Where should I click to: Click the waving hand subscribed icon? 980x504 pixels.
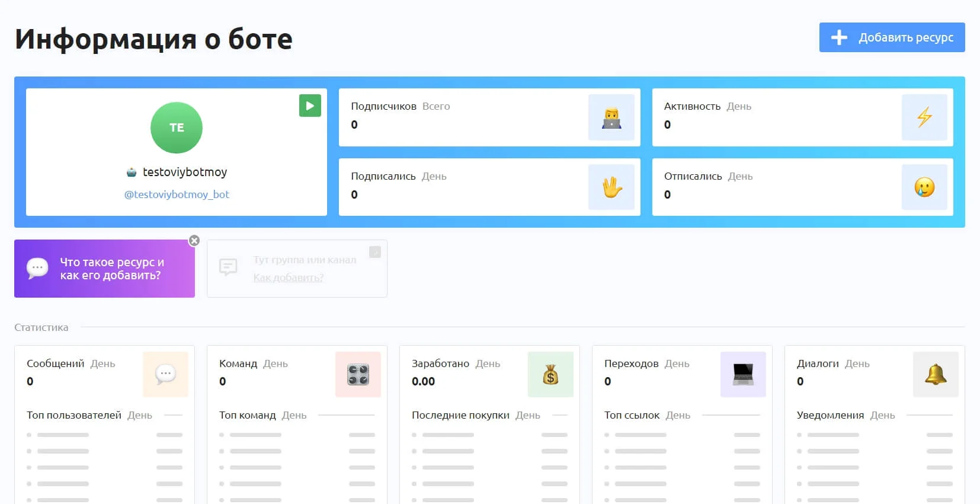pyautogui.click(x=611, y=187)
